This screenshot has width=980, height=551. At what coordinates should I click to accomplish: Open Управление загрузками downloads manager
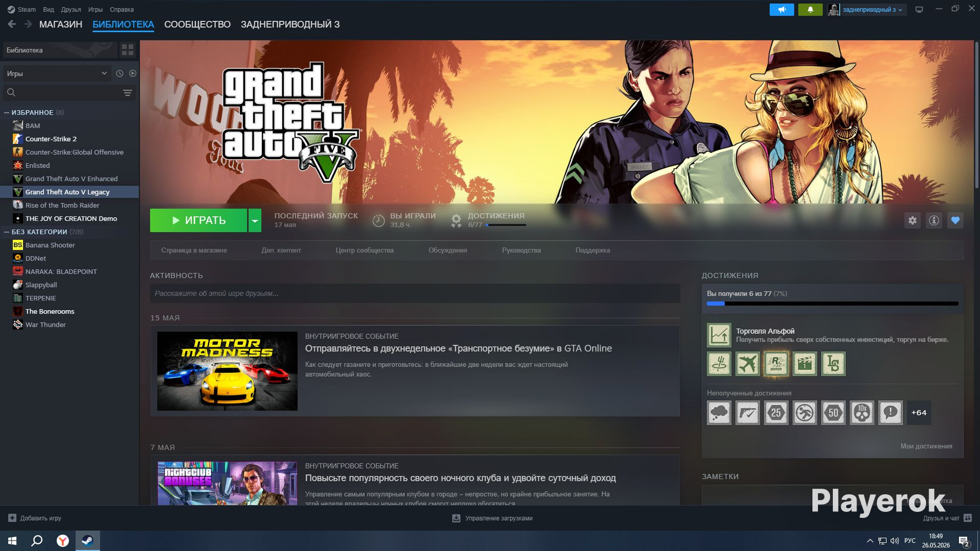492,518
